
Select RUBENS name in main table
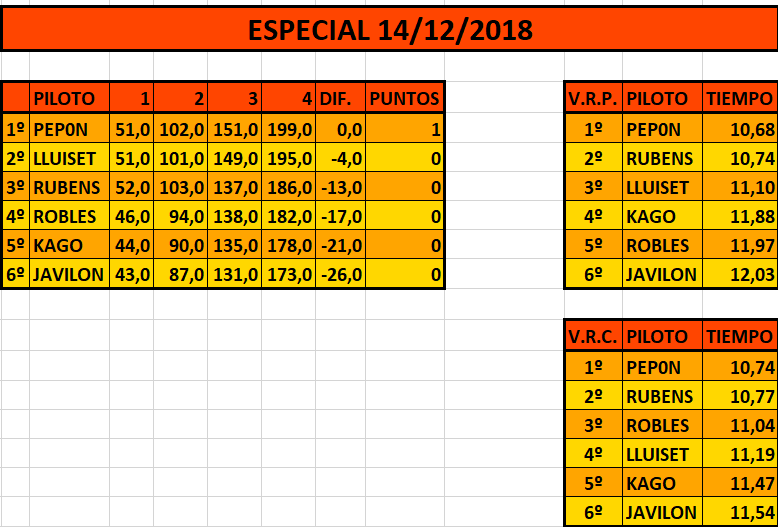click(69, 188)
